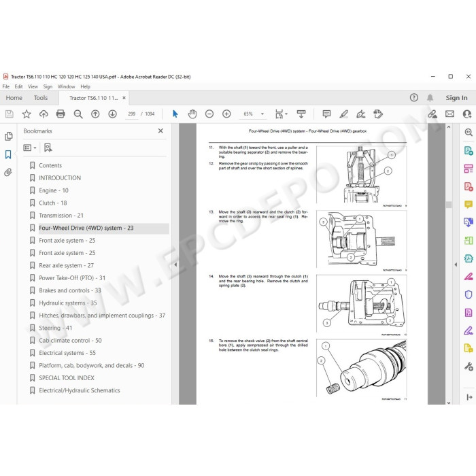The height and width of the screenshot is (476, 476).
Task: Jump to Hydraulic systems - 35 bookmark
Action: point(68,303)
